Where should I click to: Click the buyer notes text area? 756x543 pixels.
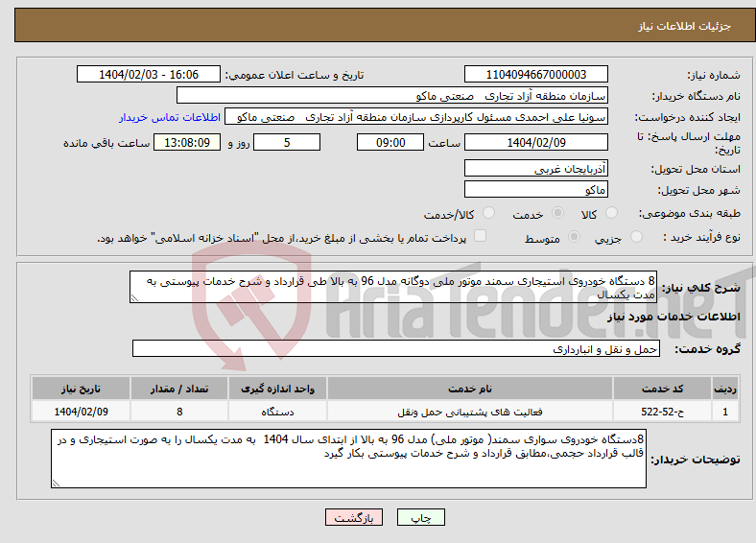click(348, 460)
